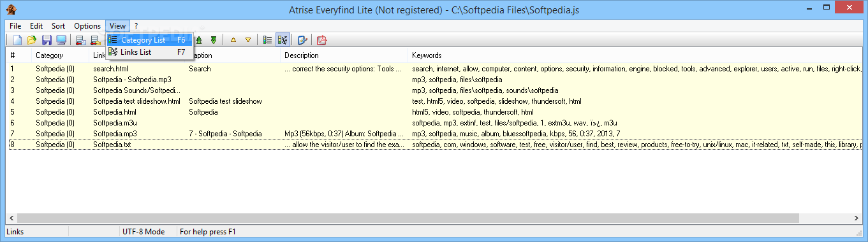Open the Edit menu
The width and height of the screenshot is (868, 242).
[x=36, y=26]
